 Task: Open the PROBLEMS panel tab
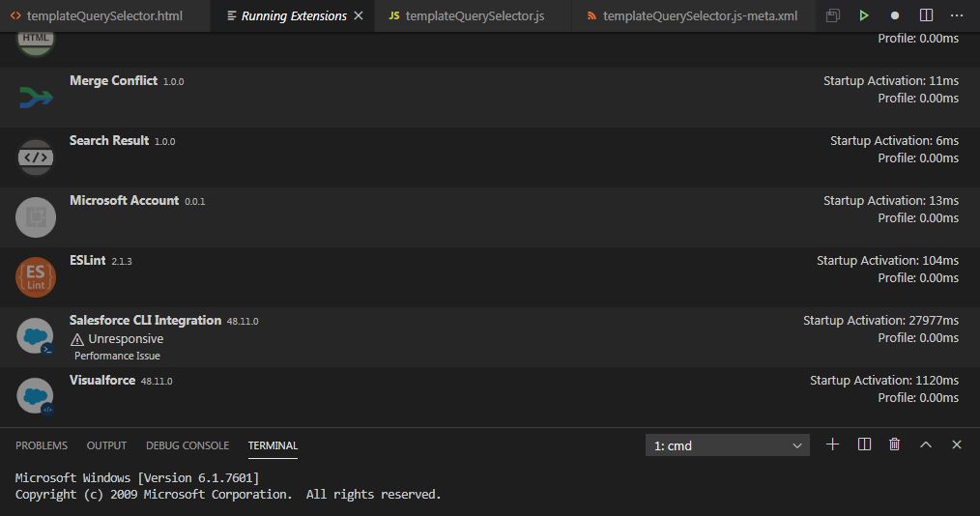pos(42,445)
